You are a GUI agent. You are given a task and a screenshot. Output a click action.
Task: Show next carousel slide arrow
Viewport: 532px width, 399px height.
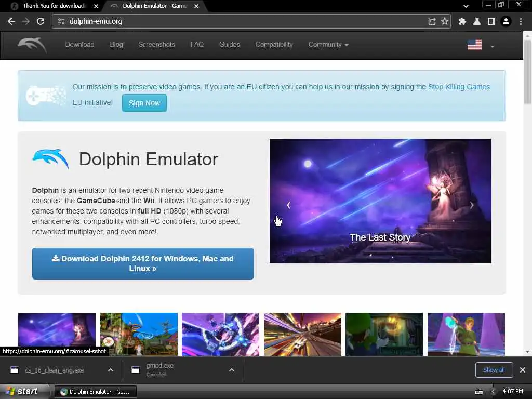pos(472,205)
